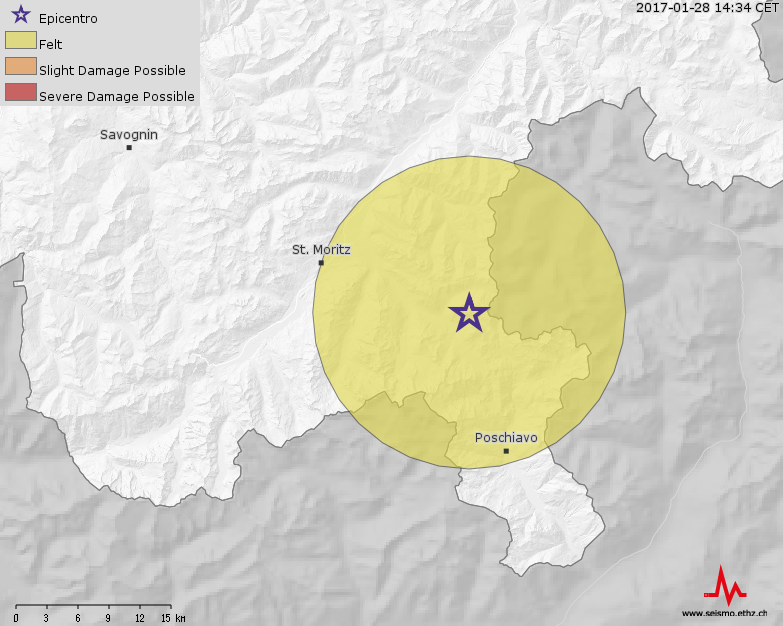This screenshot has height=626, width=783.
Task: Click the Felt legend text label
Action: click(x=51, y=44)
